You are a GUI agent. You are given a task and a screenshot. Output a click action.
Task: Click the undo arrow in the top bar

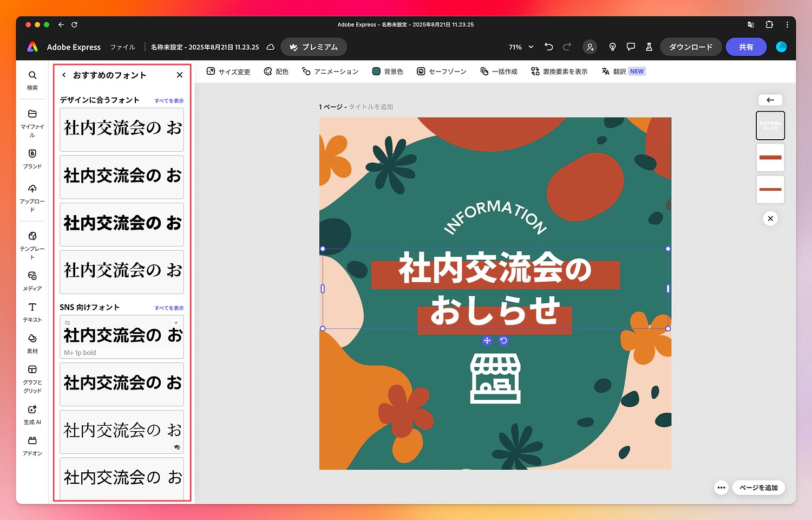click(548, 47)
